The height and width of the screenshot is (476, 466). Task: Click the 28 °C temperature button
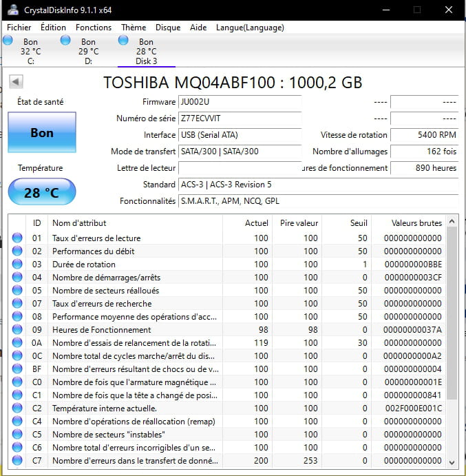[42, 192]
